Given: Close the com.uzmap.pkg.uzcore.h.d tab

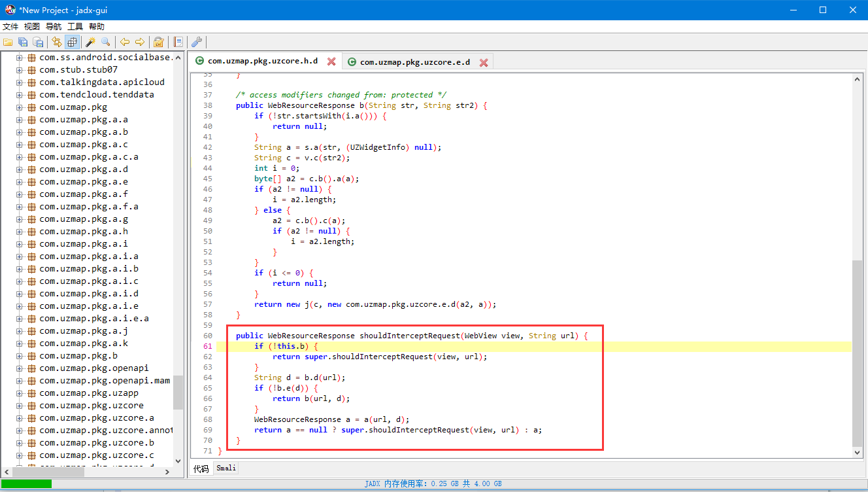Looking at the screenshot, I should [331, 61].
